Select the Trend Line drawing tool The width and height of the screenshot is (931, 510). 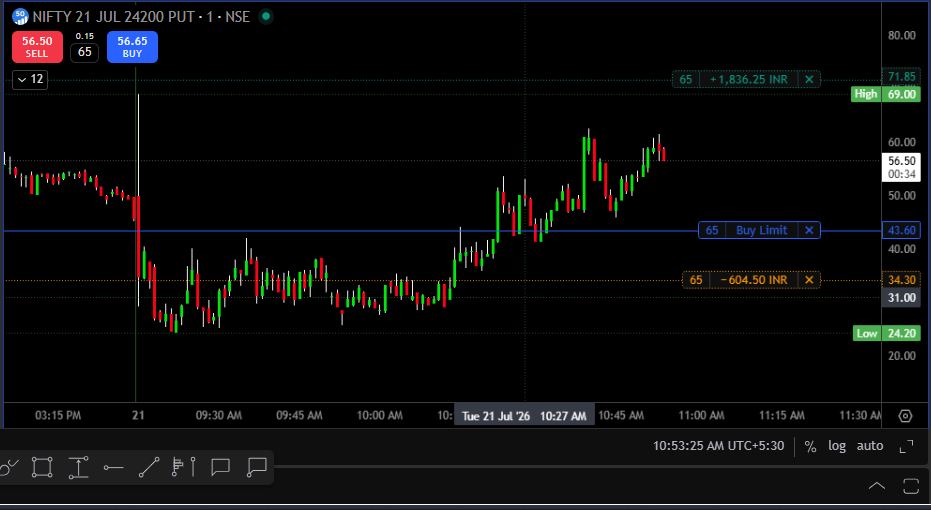[x=149, y=467]
